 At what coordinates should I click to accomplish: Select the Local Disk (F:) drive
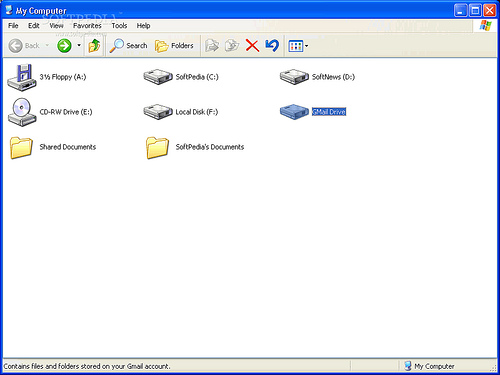[158, 112]
